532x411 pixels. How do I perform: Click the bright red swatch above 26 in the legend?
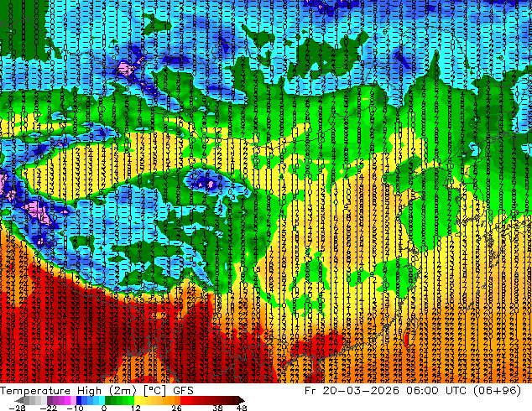(x=183, y=400)
